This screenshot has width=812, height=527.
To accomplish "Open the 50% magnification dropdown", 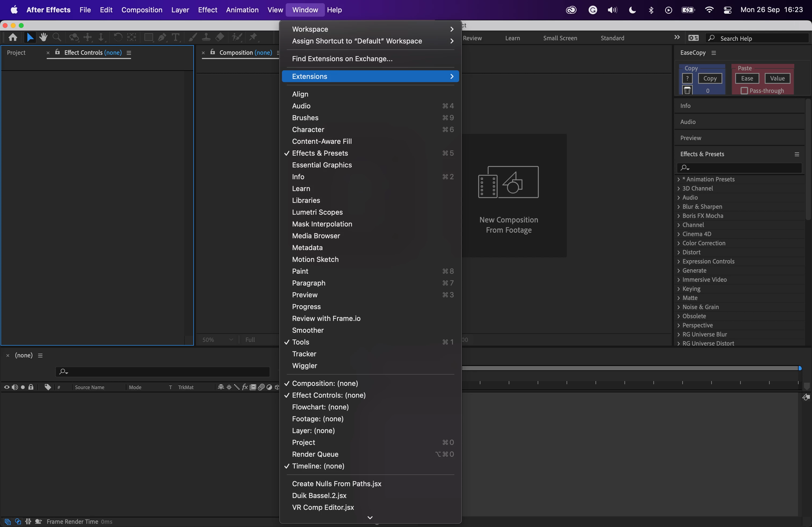I will pos(218,339).
